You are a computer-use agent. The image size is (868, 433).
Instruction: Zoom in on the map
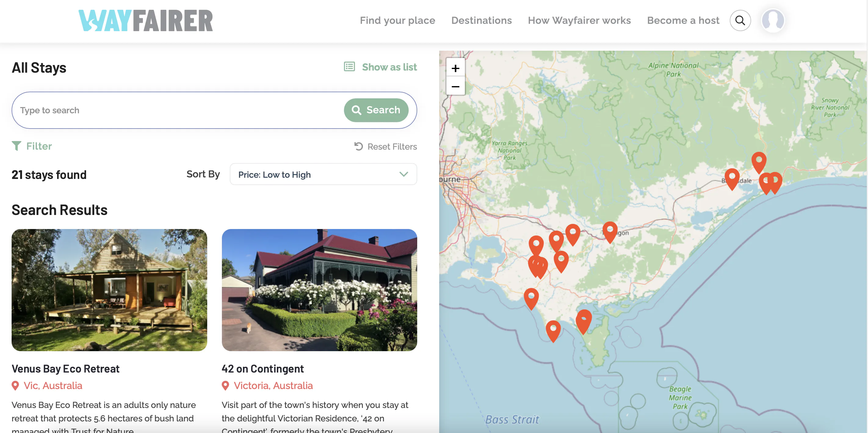pyautogui.click(x=455, y=68)
